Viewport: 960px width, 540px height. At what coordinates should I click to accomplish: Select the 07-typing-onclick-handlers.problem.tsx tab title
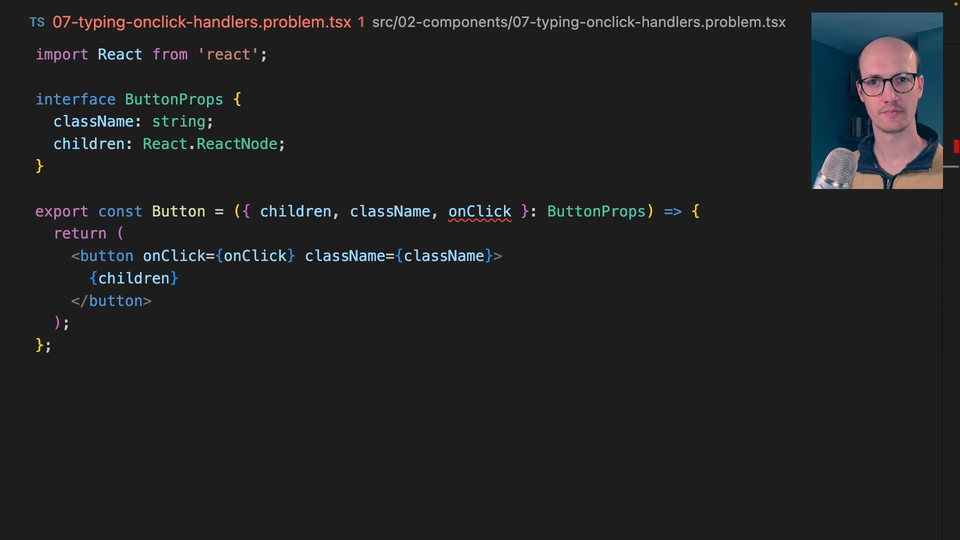pos(202,22)
